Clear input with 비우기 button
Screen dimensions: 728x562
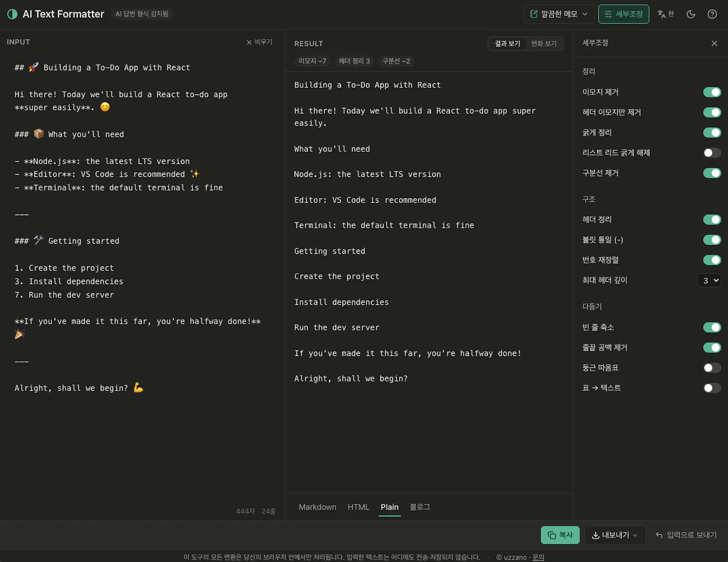pyautogui.click(x=259, y=42)
